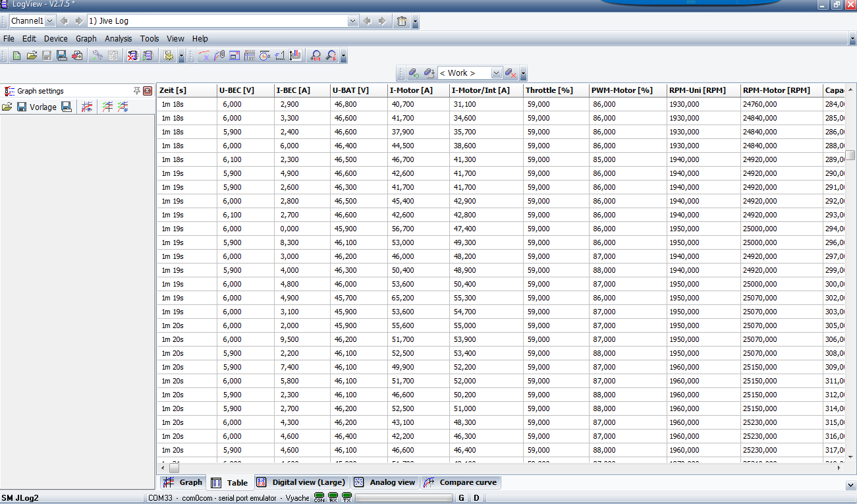This screenshot has height=504, width=857.
Task: Expand arrow at right end of tab bar
Action: 850,485
